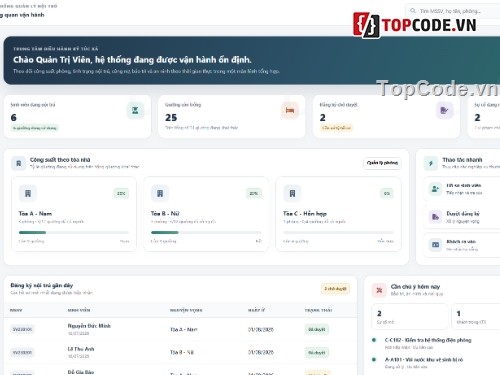Click the heading 'Tòa C - Hỗn hợp'
500x375 pixels.
pyautogui.click(x=305, y=214)
